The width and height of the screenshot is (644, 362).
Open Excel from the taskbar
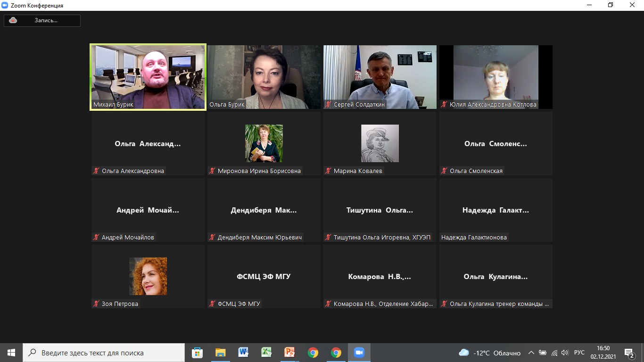(x=267, y=353)
